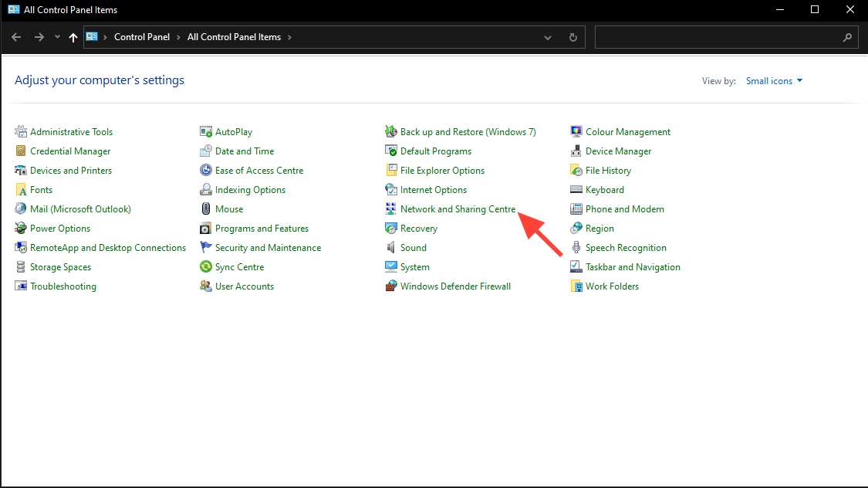This screenshot has width=868, height=488.
Task: Open Phone and Modem link
Action: coord(624,208)
